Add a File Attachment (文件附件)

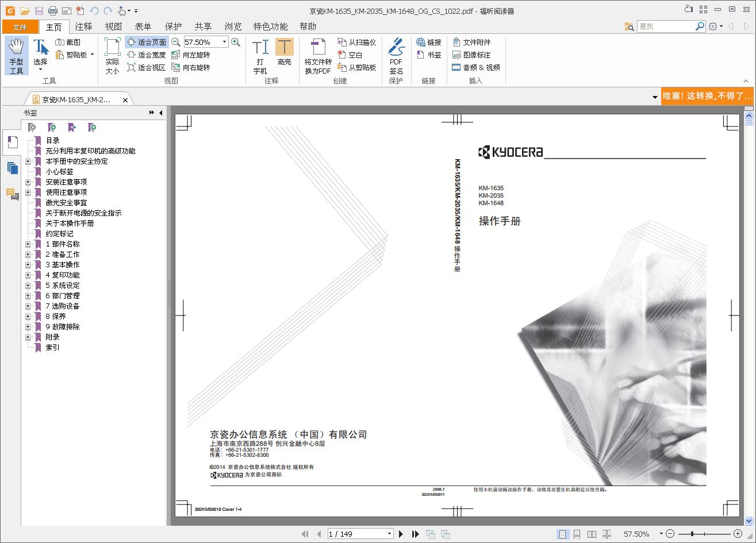coord(471,42)
